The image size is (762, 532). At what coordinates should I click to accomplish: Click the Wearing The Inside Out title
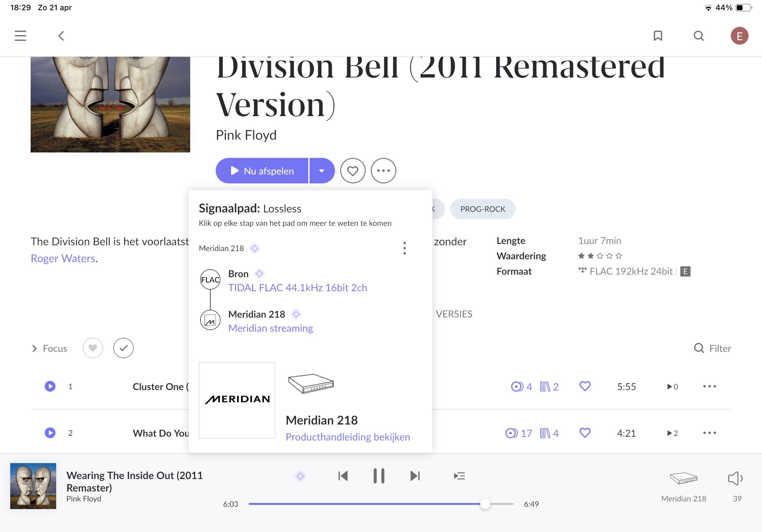coord(134,482)
